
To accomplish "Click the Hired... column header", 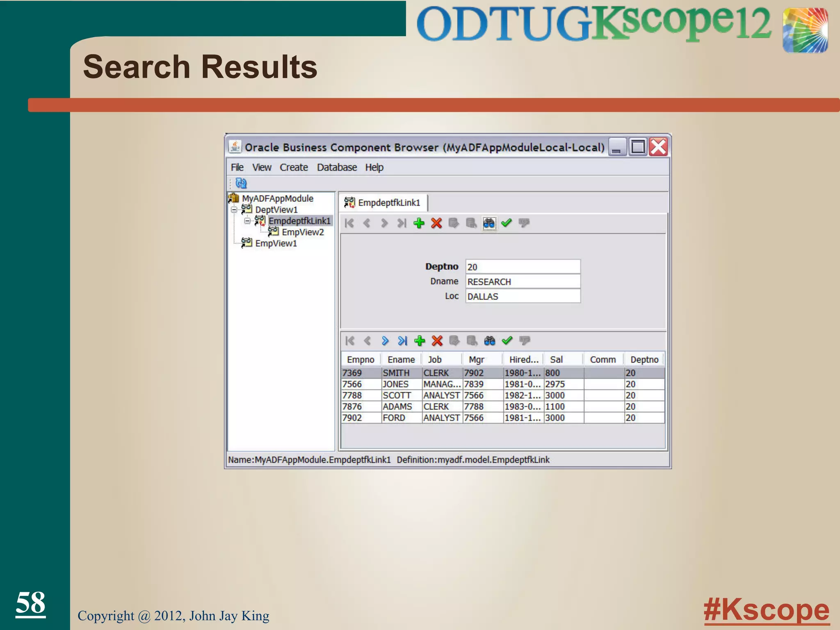I will point(523,360).
